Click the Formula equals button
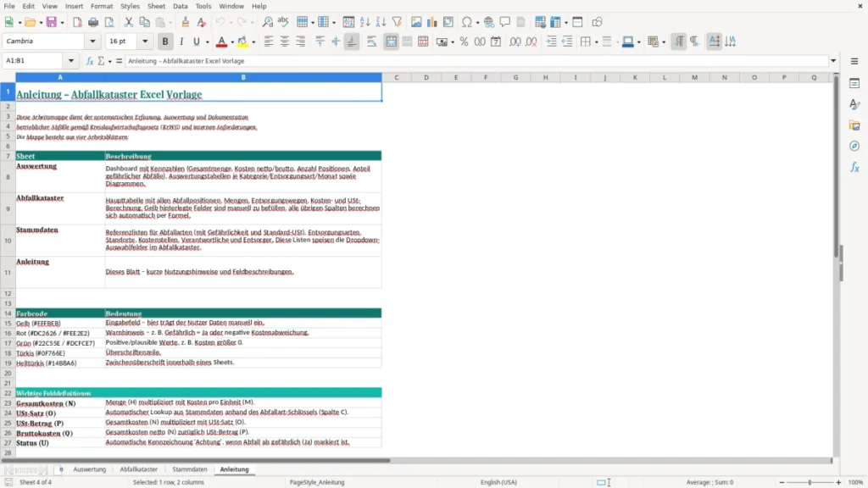868x488 pixels. point(119,61)
